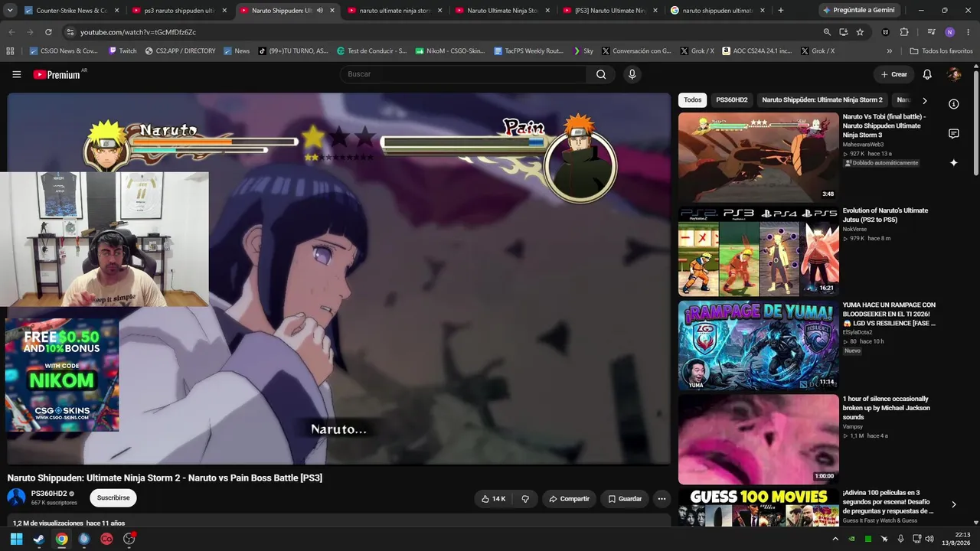Save the video with Guardar
Screen dimensions: 980x551
(x=625, y=499)
